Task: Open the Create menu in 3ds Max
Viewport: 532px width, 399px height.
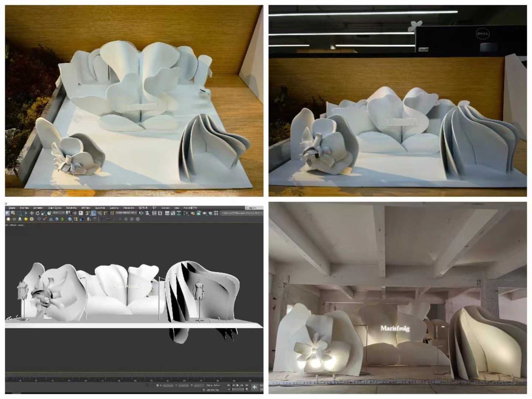Action: [12, 208]
